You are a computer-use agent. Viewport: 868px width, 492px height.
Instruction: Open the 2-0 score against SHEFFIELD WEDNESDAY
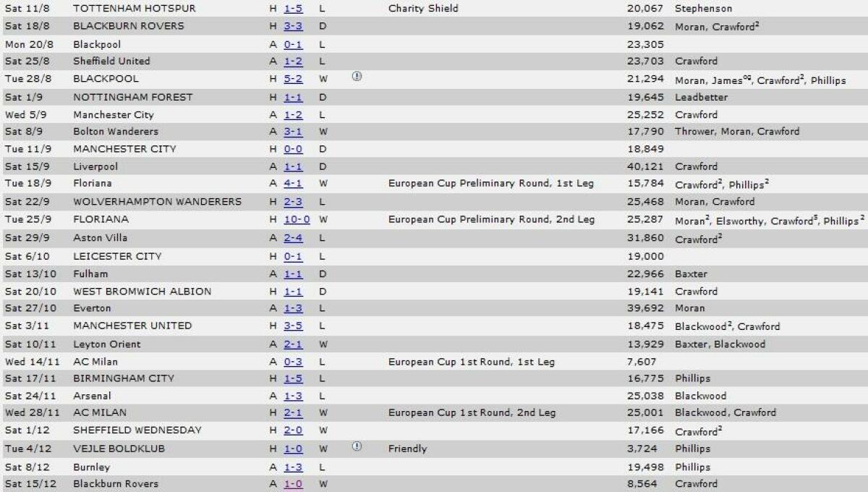pos(293,430)
